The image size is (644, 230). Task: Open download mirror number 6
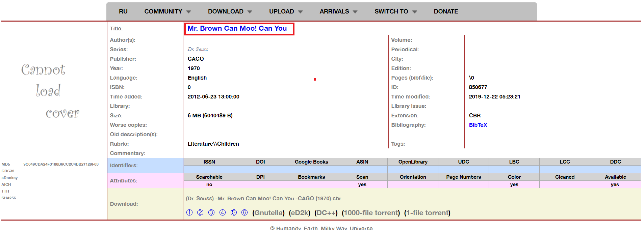click(244, 212)
